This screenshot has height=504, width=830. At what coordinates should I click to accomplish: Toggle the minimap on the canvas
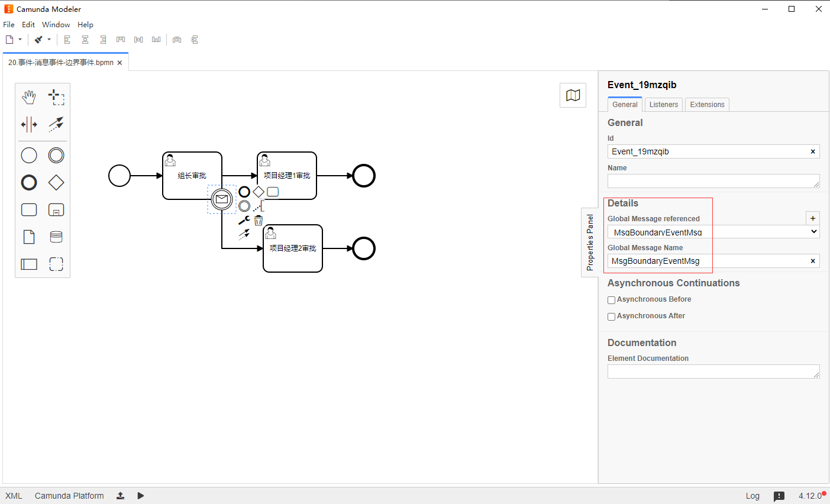573,95
